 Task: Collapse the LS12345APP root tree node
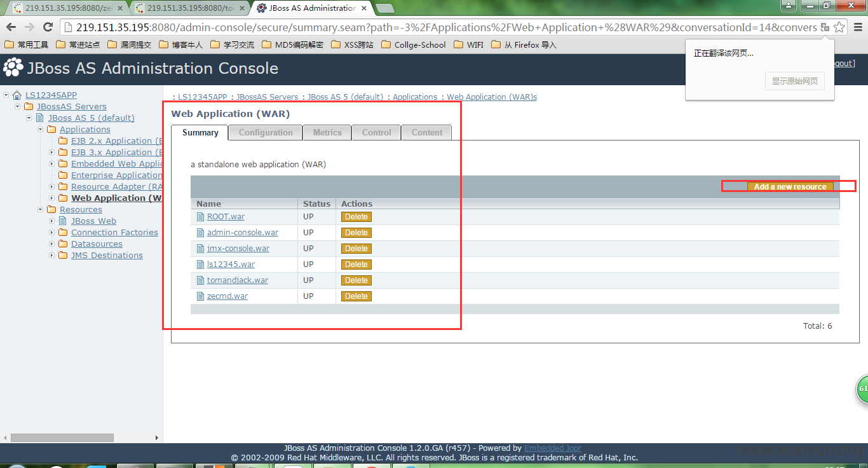(6, 95)
